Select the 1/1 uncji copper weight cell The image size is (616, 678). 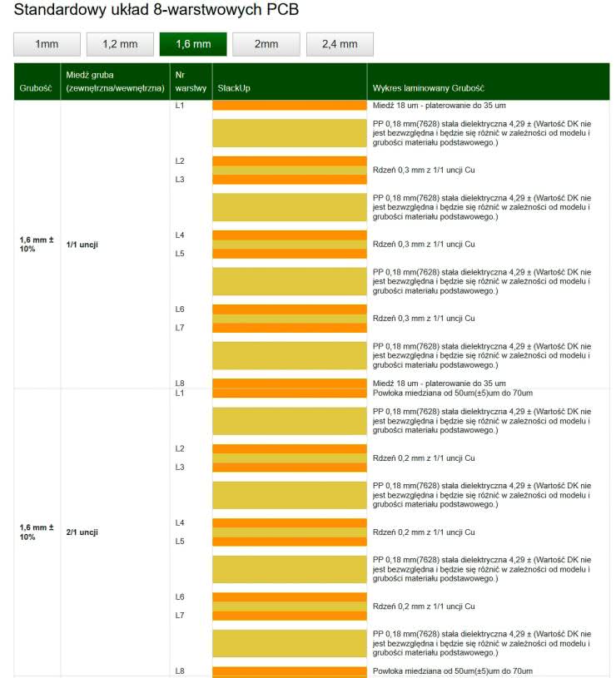click(x=82, y=245)
